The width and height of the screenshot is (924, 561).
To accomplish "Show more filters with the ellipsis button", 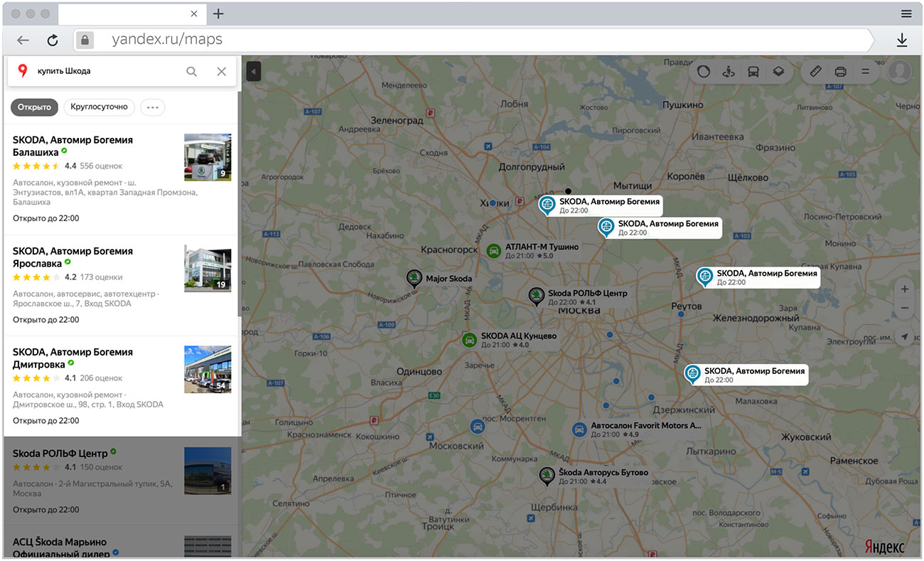I will pyautogui.click(x=153, y=107).
